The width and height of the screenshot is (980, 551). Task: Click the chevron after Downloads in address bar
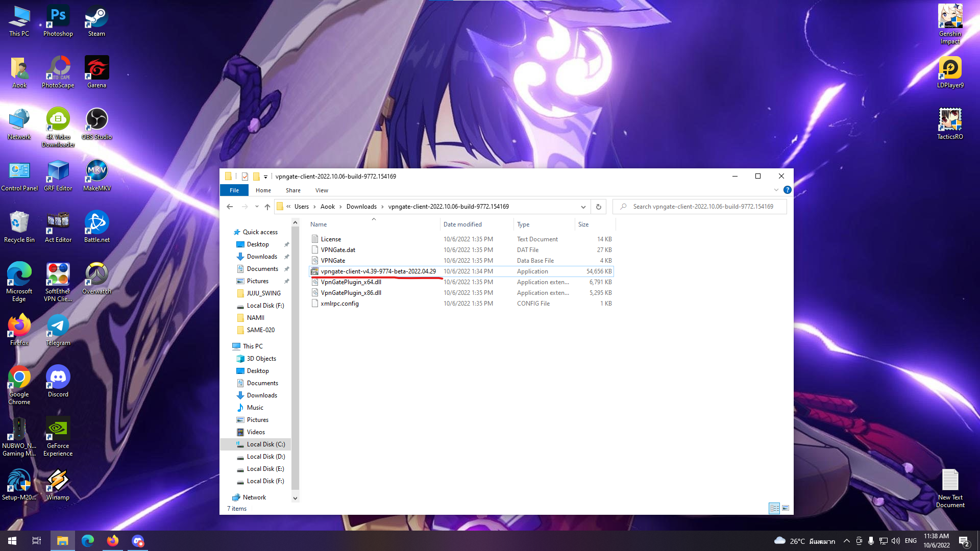[382, 207]
